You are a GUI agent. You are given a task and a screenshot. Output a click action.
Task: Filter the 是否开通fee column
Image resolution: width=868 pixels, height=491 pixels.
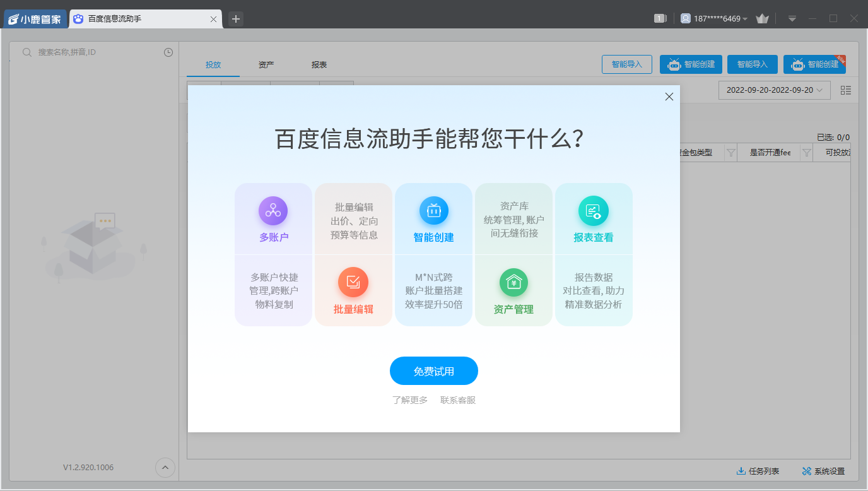(806, 153)
